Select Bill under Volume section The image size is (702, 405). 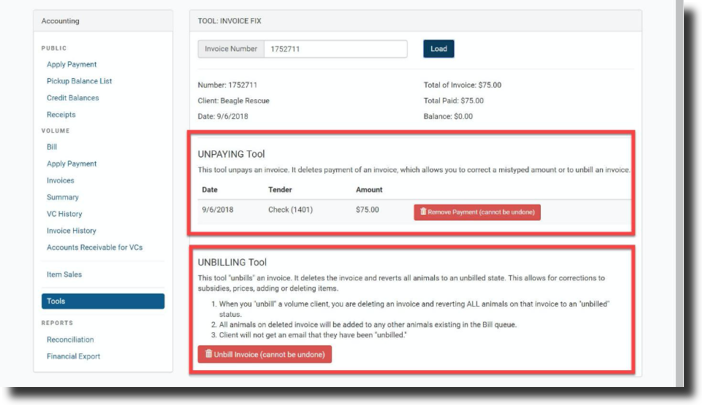[51, 147]
